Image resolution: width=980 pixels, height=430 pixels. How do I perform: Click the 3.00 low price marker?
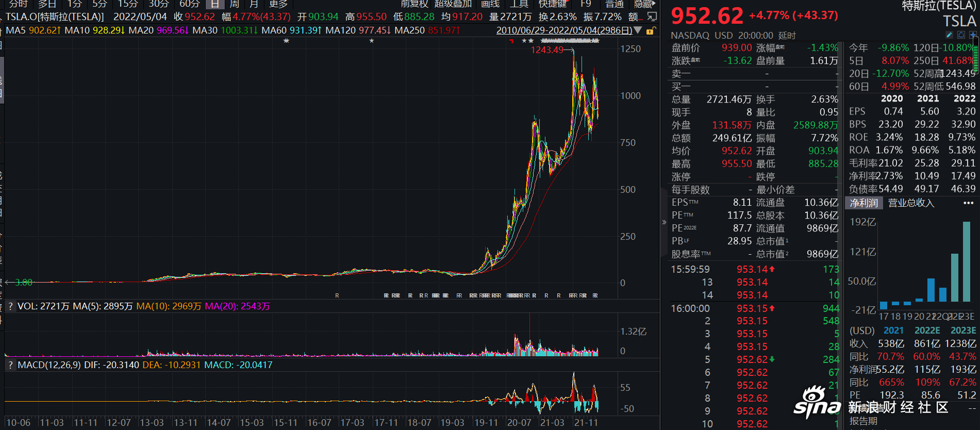pyautogui.click(x=24, y=283)
